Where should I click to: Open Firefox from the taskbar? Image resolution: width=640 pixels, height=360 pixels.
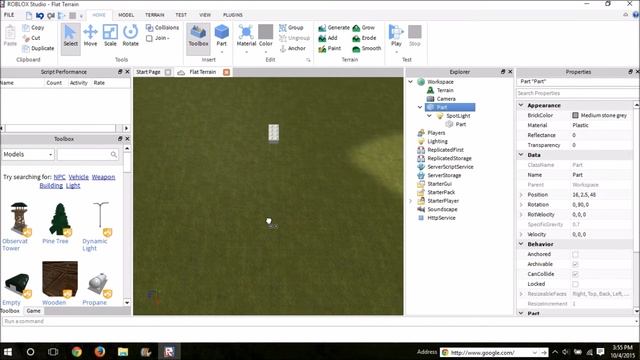coord(100,351)
